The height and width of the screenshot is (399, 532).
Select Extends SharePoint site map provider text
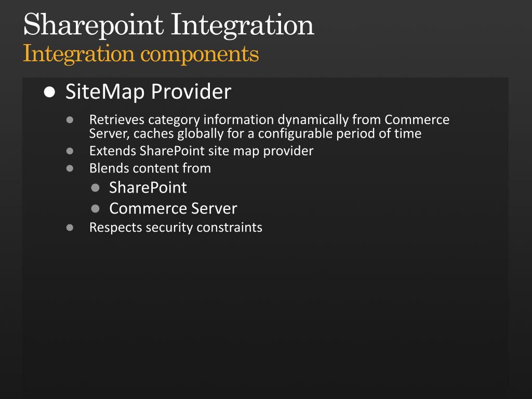pyautogui.click(x=201, y=151)
